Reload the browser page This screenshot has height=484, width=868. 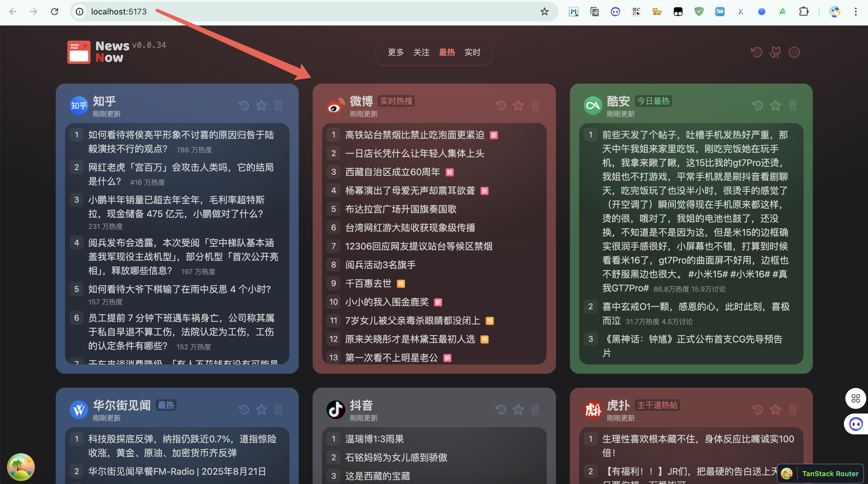tap(55, 12)
